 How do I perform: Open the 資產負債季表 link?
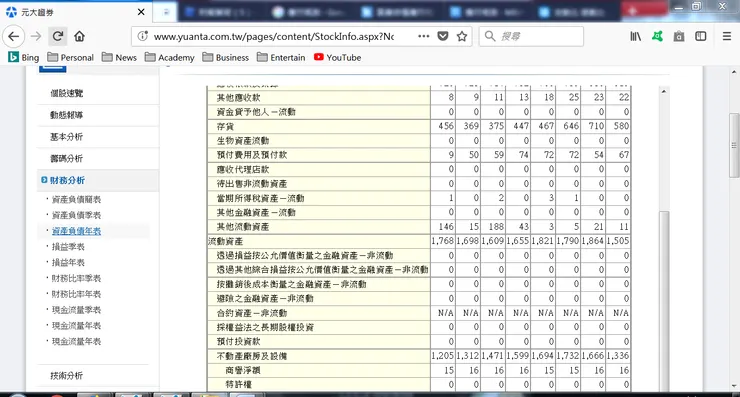[x=76, y=215]
